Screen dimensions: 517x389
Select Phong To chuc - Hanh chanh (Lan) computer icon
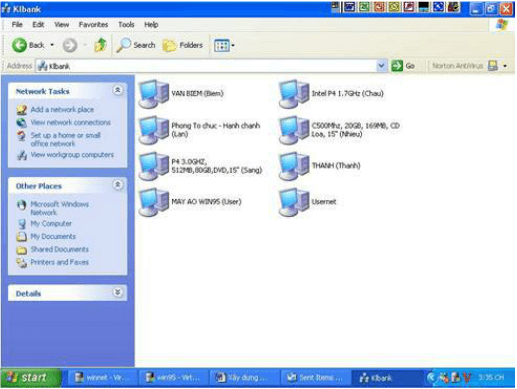[x=154, y=130]
